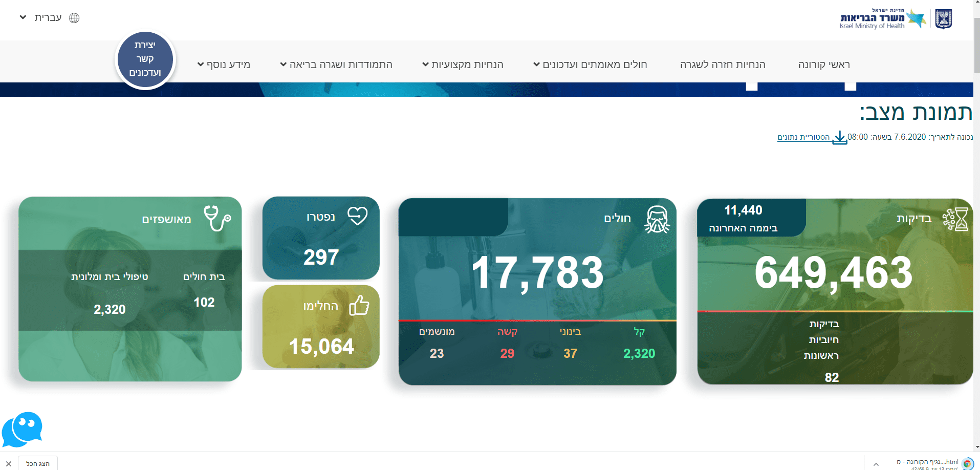Click the State of Israel emblem icon
Screen dimensions: 980x470
click(943, 19)
